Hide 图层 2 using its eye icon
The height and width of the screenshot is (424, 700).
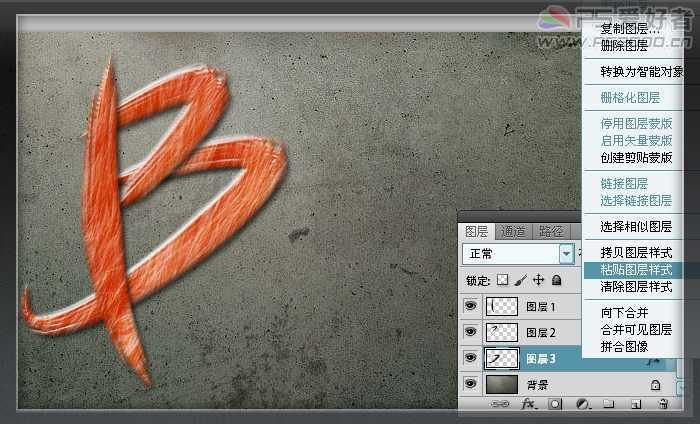point(470,332)
